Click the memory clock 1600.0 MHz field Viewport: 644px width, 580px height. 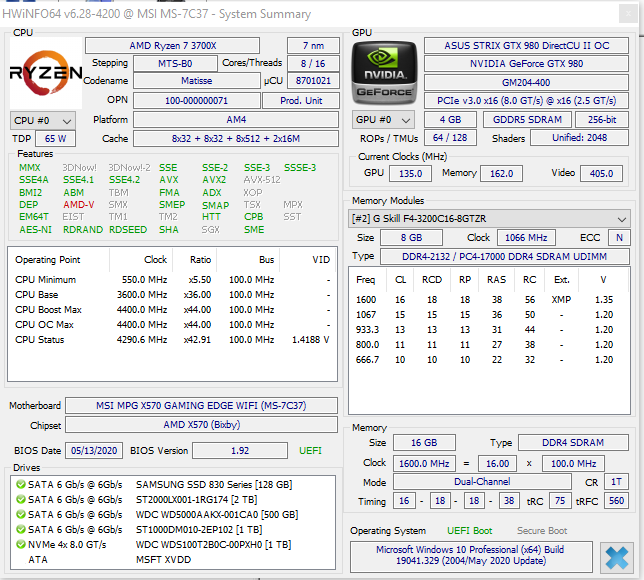pyautogui.click(x=424, y=463)
